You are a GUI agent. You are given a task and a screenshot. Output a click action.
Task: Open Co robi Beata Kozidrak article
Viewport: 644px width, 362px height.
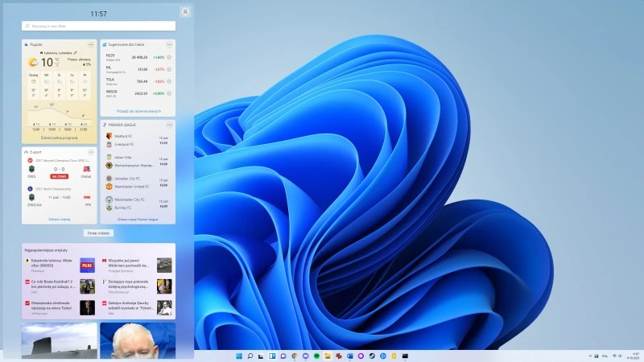[60, 286]
